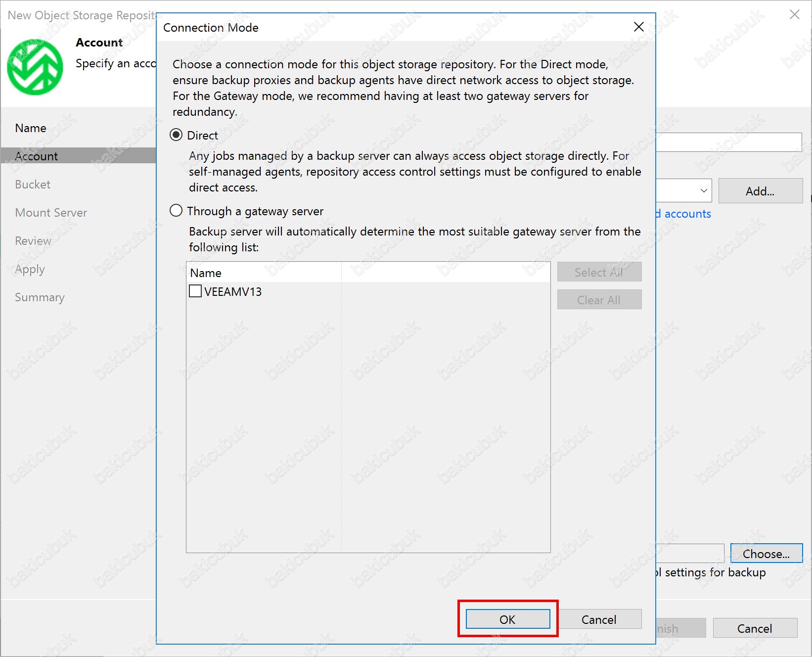Click Add... to add new credentials

(x=760, y=191)
